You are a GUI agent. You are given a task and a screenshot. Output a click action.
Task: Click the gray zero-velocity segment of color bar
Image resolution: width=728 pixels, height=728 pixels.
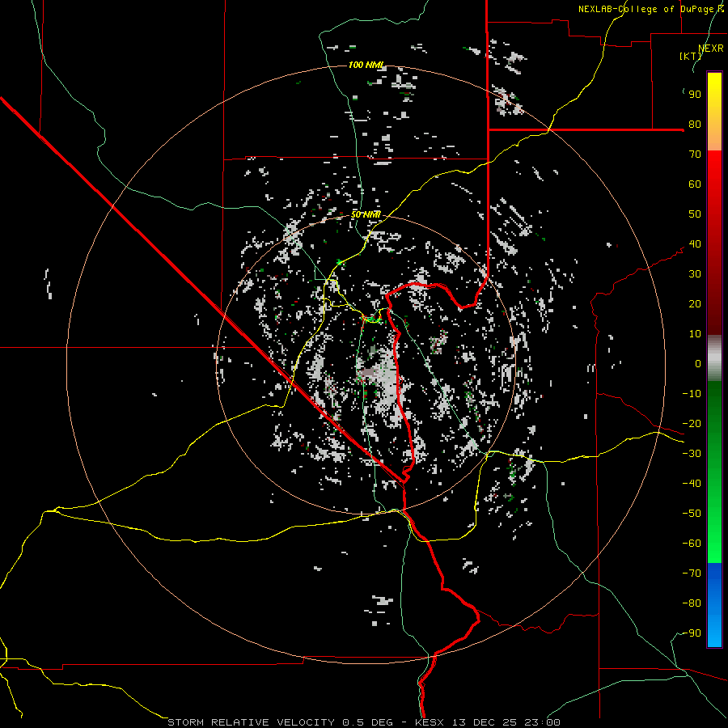[x=714, y=358]
